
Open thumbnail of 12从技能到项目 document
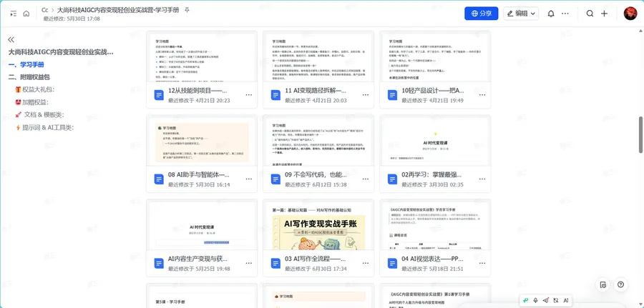click(202, 56)
